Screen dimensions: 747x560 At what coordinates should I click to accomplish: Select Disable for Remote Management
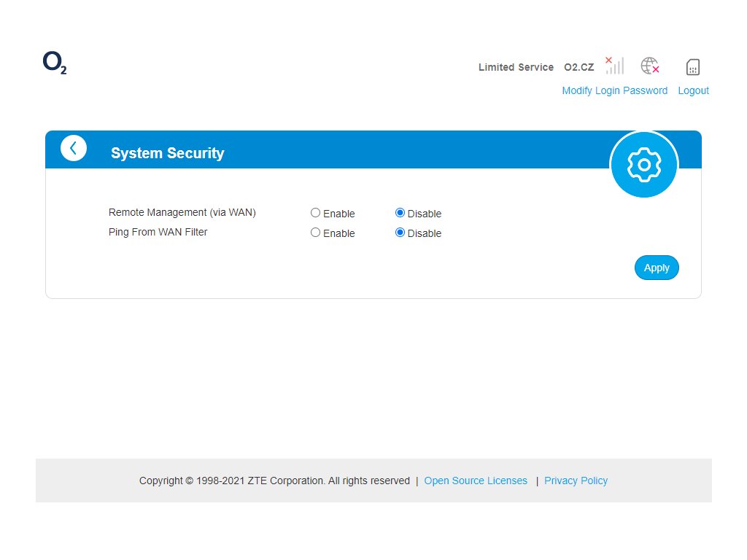pos(400,213)
